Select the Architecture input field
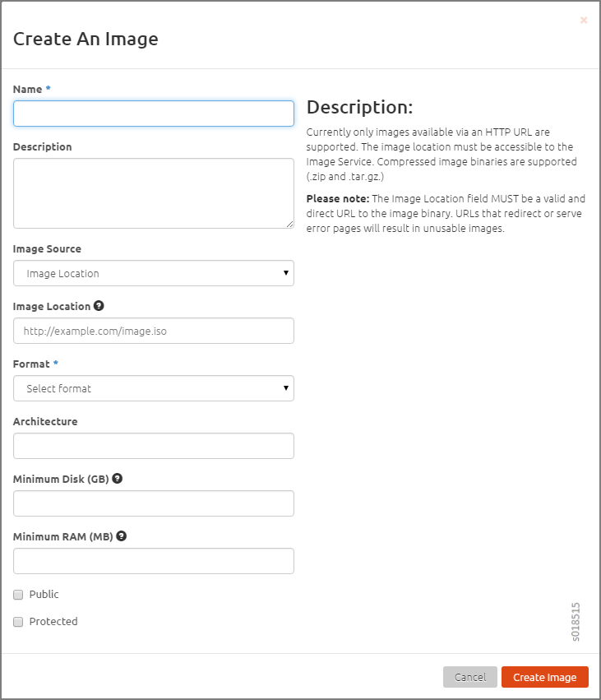Screen dimensions: 601x700 (154, 446)
